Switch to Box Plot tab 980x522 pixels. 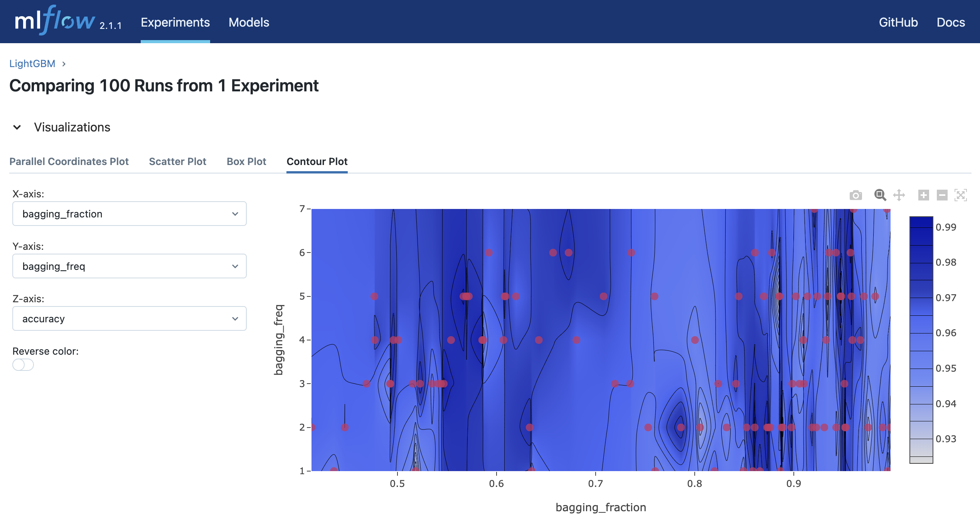click(246, 162)
